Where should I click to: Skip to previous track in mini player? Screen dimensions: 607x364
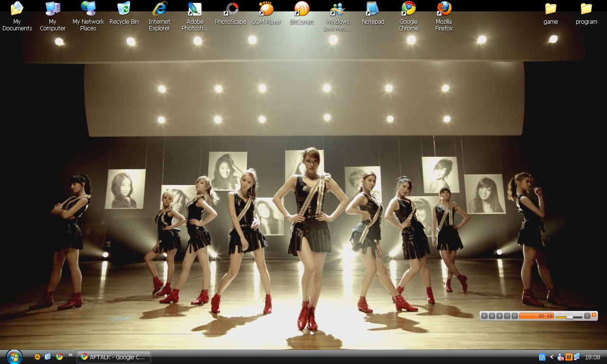(x=507, y=316)
